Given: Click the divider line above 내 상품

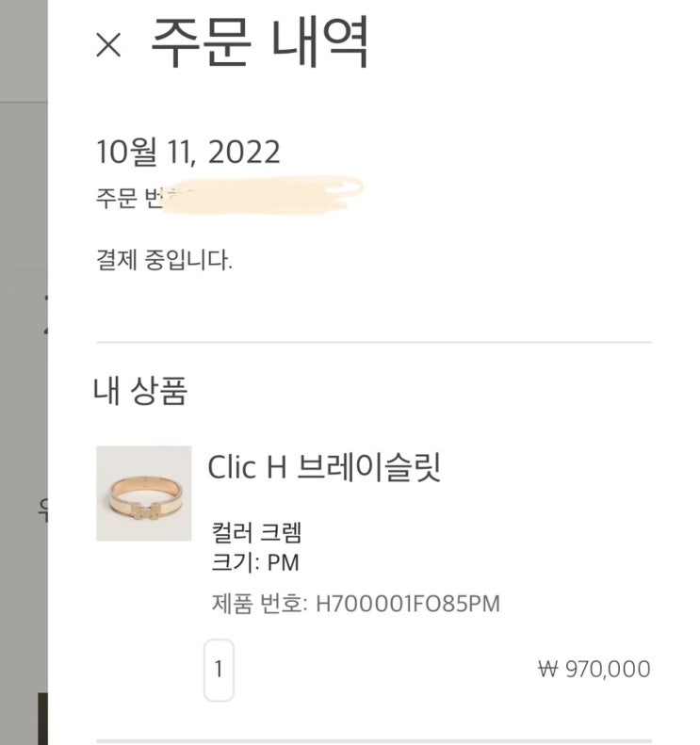Looking at the screenshot, I should pyautogui.click(x=373, y=342).
